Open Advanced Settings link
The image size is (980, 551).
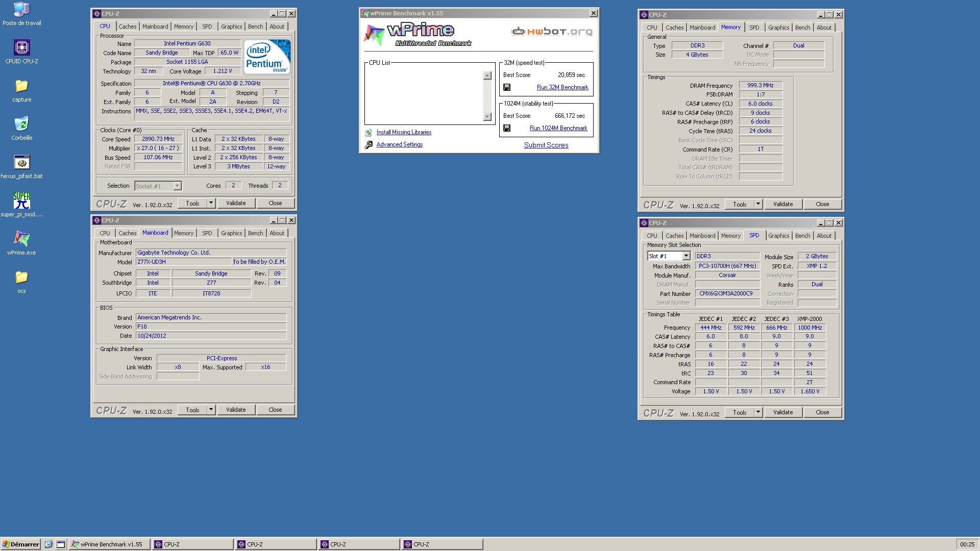(x=399, y=145)
